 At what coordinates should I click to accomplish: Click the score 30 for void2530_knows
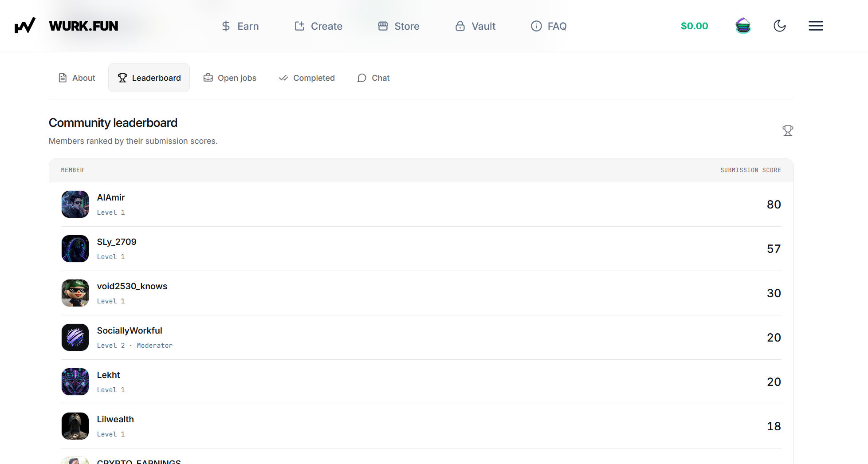click(x=774, y=293)
